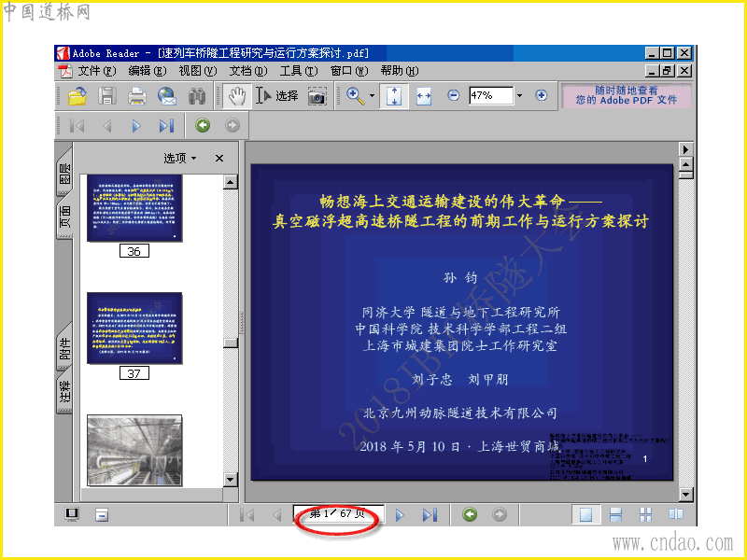
Task: Open the 编辑(E) menu
Action: [x=148, y=71]
